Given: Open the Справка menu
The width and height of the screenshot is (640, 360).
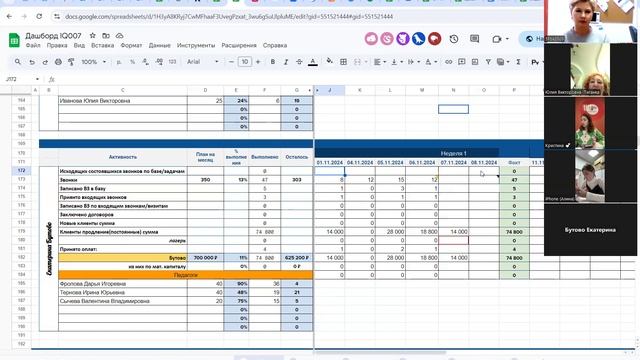Looking at the screenshot, I should (275, 45).
